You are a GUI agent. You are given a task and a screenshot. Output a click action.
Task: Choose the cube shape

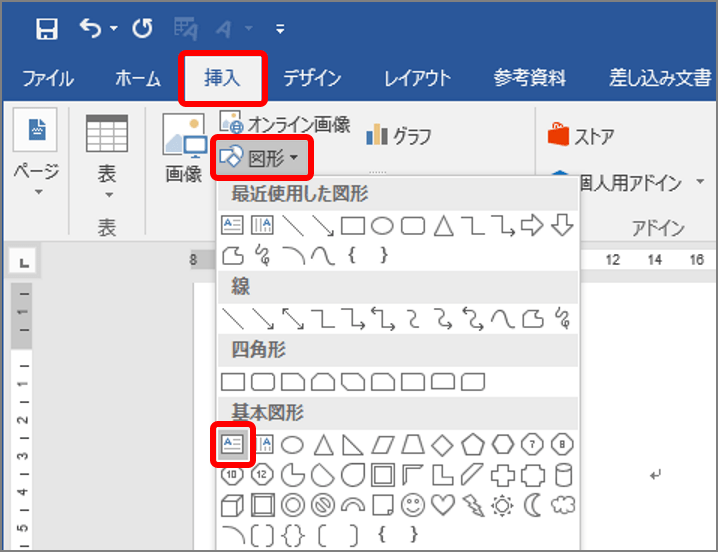232,506
